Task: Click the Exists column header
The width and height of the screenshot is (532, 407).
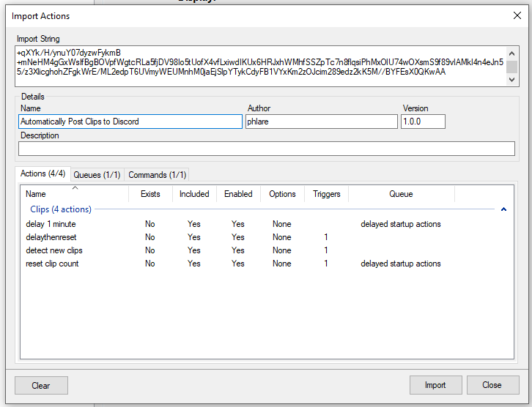Action: [x=150, y=194]
